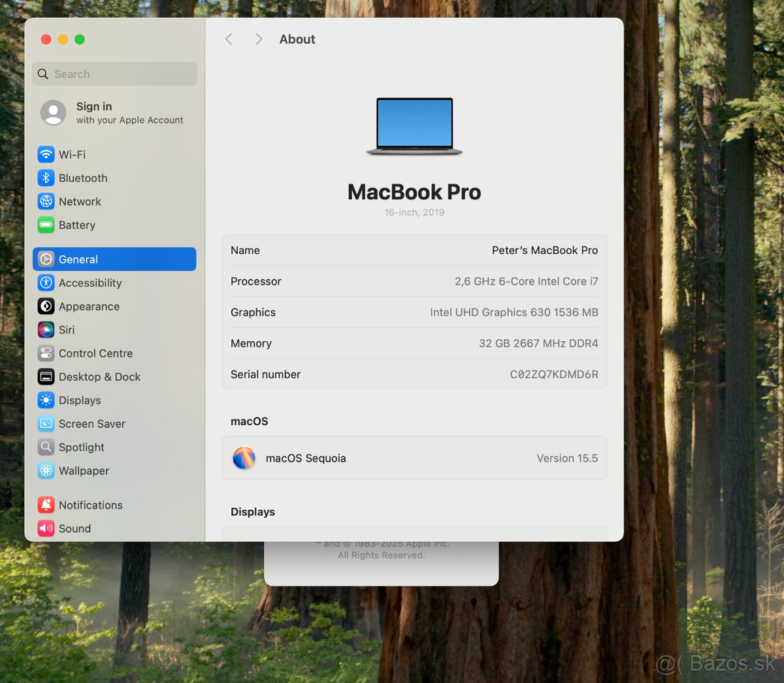The width and height of the screenshot is (784, 683).
Task: Click the macOS Sequoia name text
Action: tap(306, 458)
